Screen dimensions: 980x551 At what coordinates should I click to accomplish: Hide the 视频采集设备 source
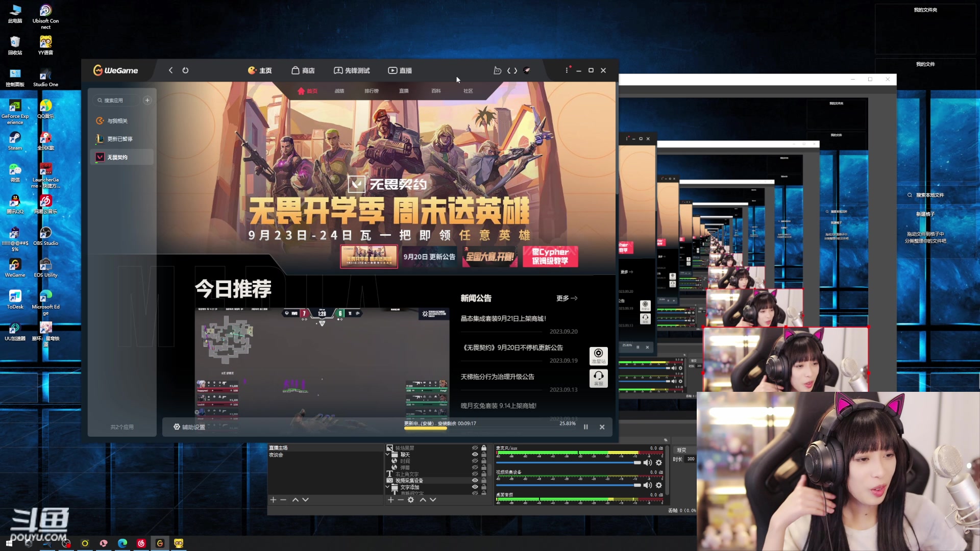coord(475,481)
